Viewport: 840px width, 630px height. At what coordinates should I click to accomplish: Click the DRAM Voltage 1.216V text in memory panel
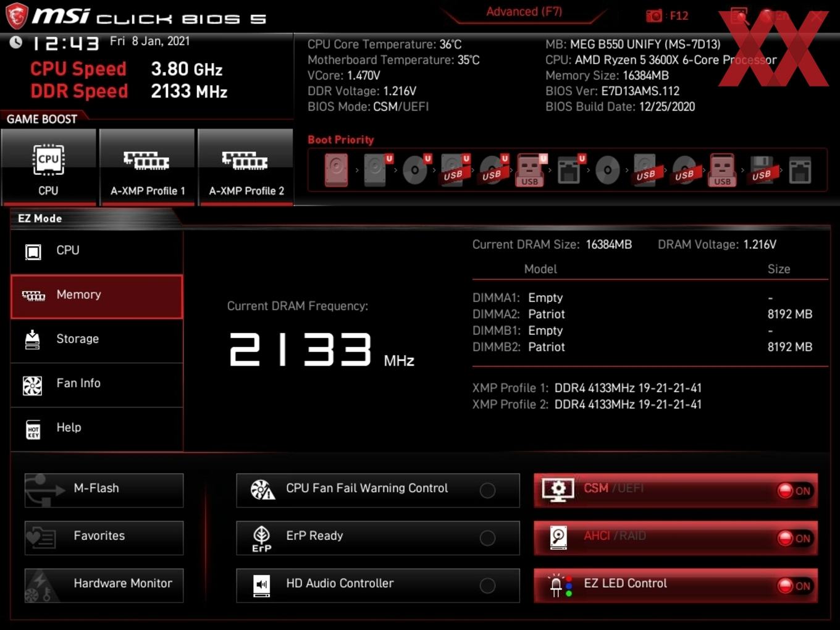click(717, 245)
